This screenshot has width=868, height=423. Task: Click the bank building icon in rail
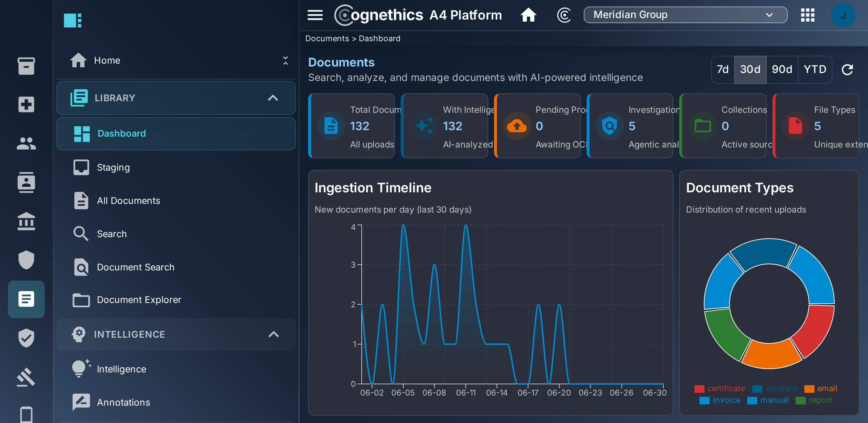click(26, 221)
